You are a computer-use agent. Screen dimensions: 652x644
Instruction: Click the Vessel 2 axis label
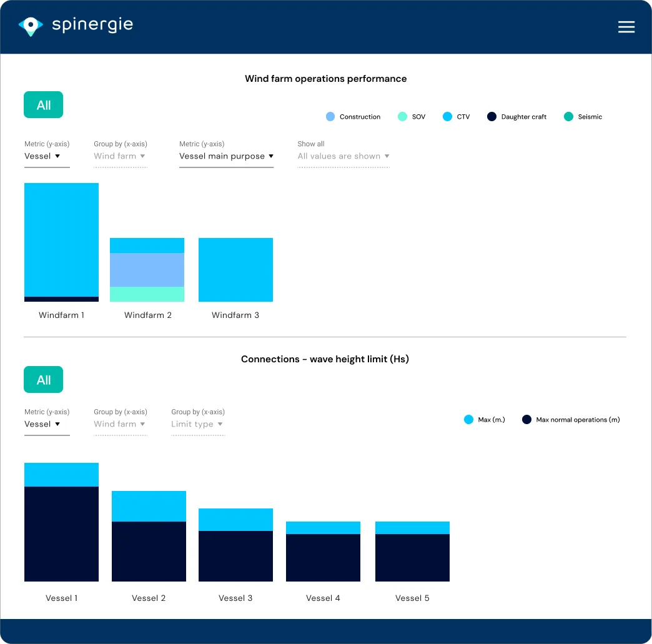(x=149, y=598)
